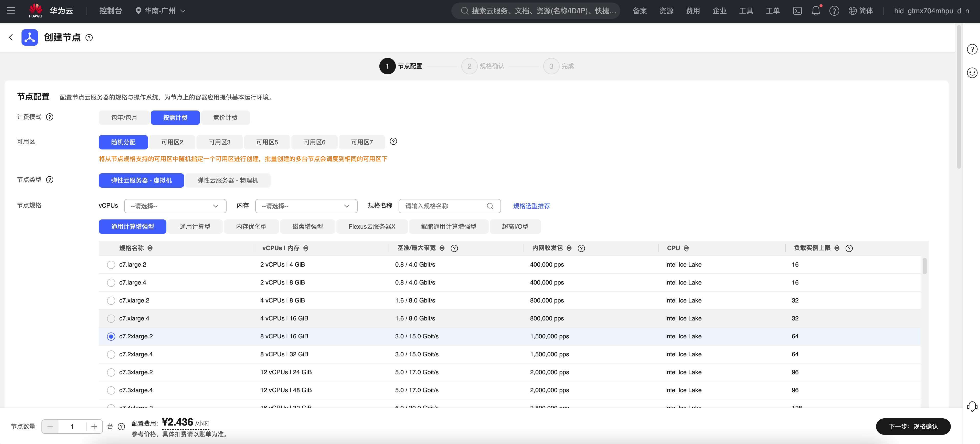
Task: Increase node count with the plus stepper
Action: tap(94, 426)
